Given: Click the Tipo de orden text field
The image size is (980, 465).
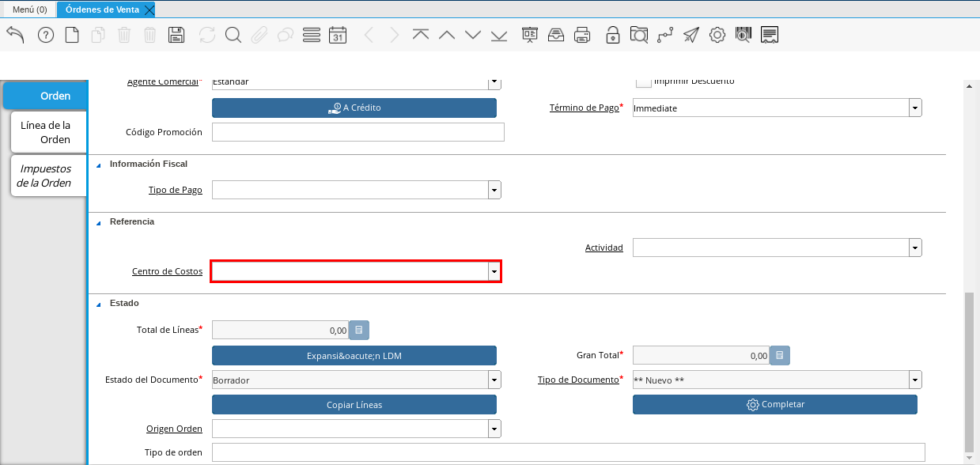Looking at the screenshot, I should [569, 452].
